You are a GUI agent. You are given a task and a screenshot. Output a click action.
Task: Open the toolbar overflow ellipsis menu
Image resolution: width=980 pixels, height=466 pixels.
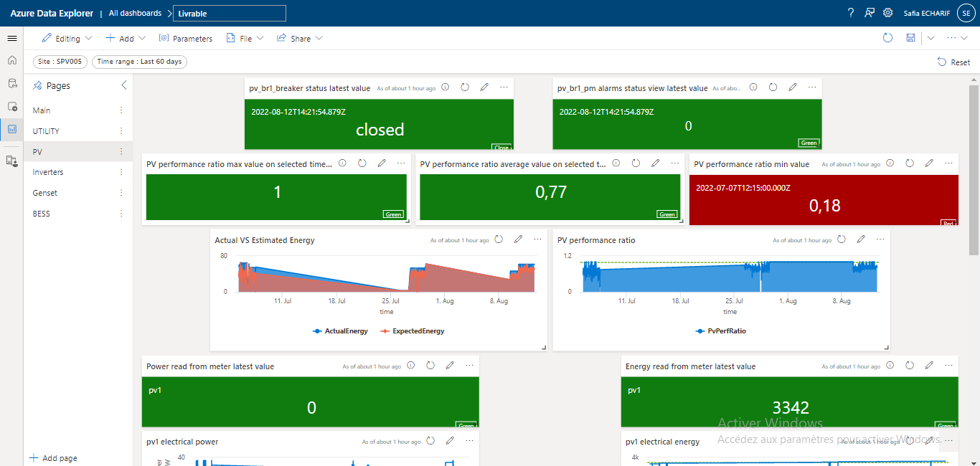point(953,38)
